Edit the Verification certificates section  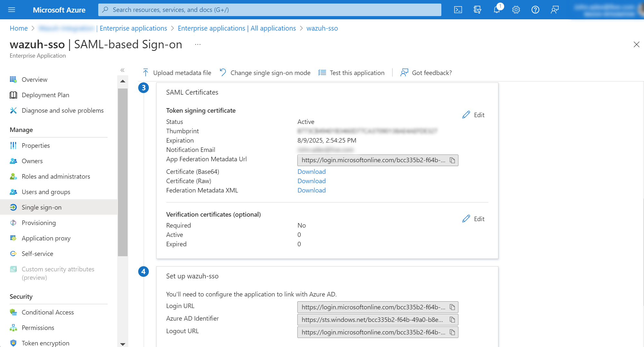473,219
